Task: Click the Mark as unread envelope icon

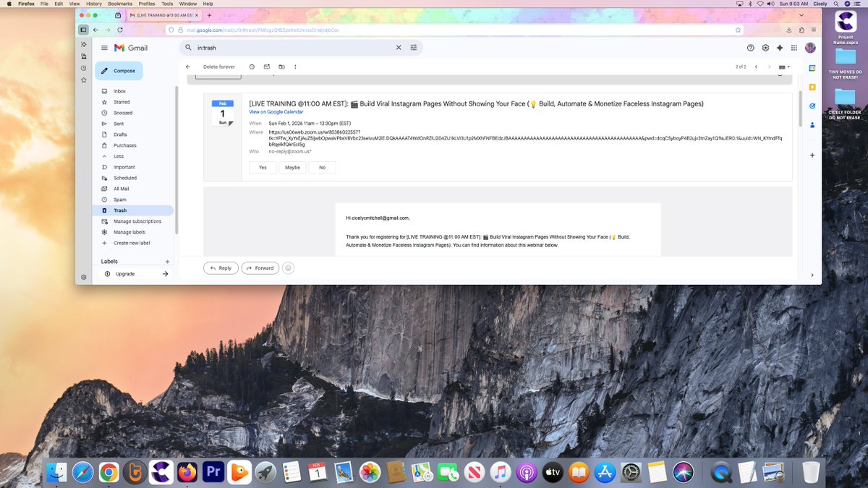Action: (266, 67)
